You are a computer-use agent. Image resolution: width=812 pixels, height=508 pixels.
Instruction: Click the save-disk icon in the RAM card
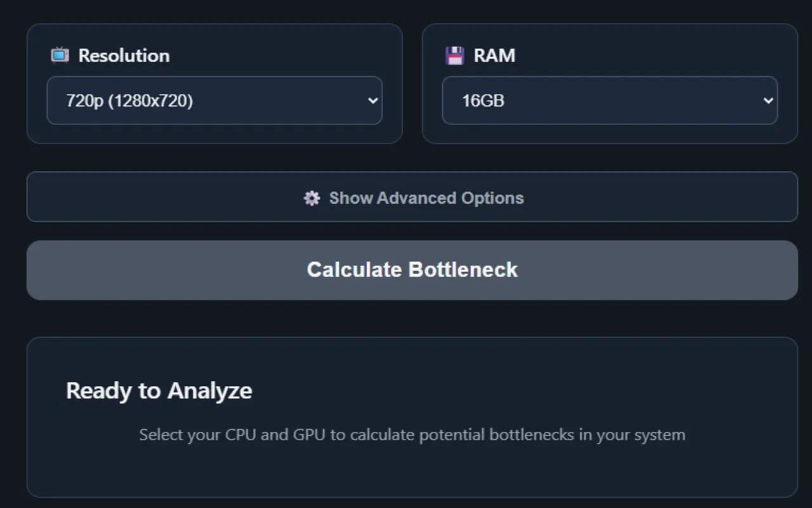point(455,55)
